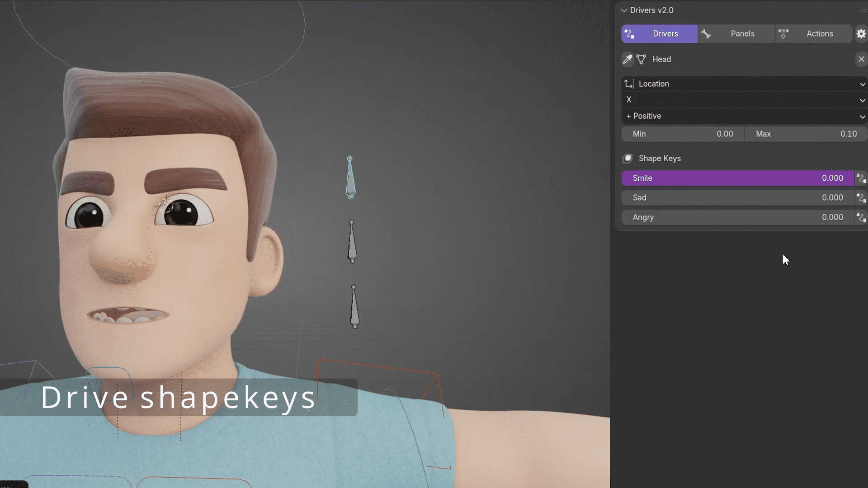Switch to the Actions tab
The image size is (868, 488).
coord(820,34)
